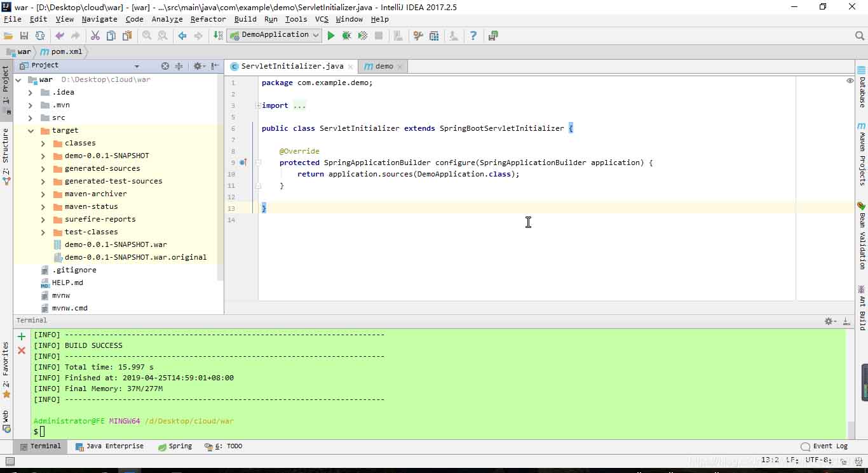Image resolution: width=868 pixels, height=473 pixels.
Task: Click the Navigate Back arrow
Action: point(182,36)
